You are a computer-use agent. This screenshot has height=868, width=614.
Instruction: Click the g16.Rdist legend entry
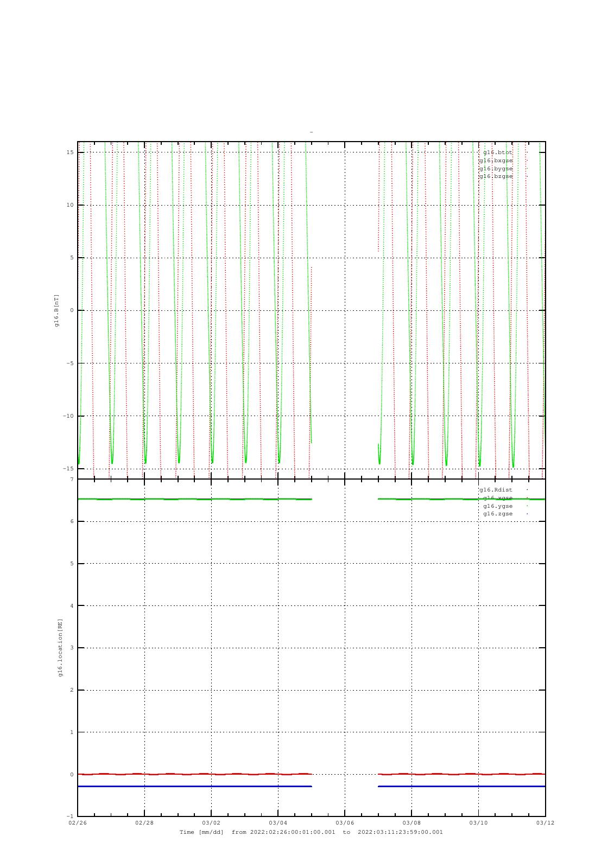(x=496, y=490)
